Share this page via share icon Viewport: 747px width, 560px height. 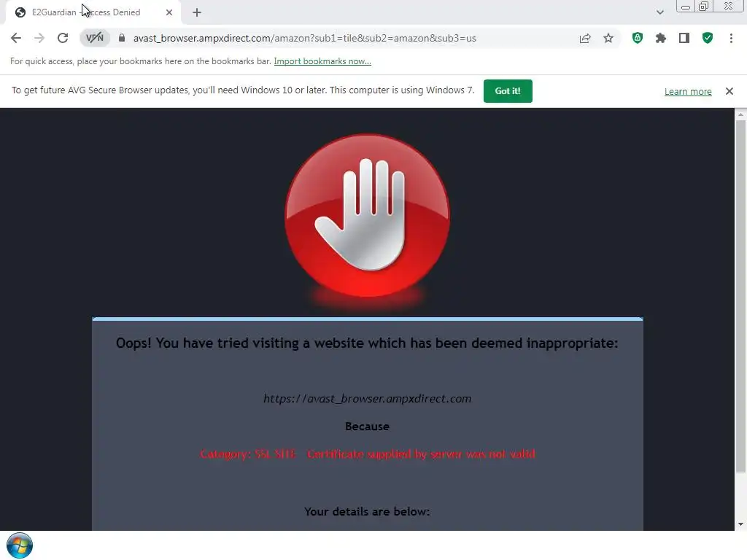(x=585, y=38)
